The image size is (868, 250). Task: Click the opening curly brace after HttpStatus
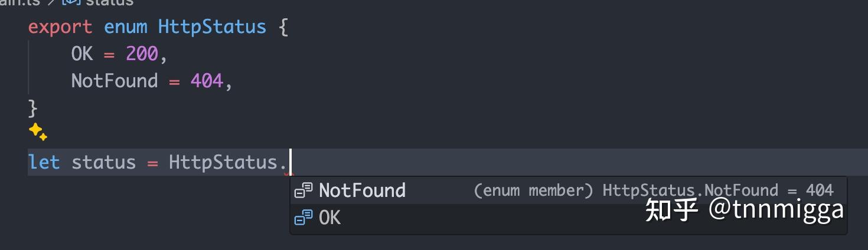pyautogui.click(x=283, y=27)
